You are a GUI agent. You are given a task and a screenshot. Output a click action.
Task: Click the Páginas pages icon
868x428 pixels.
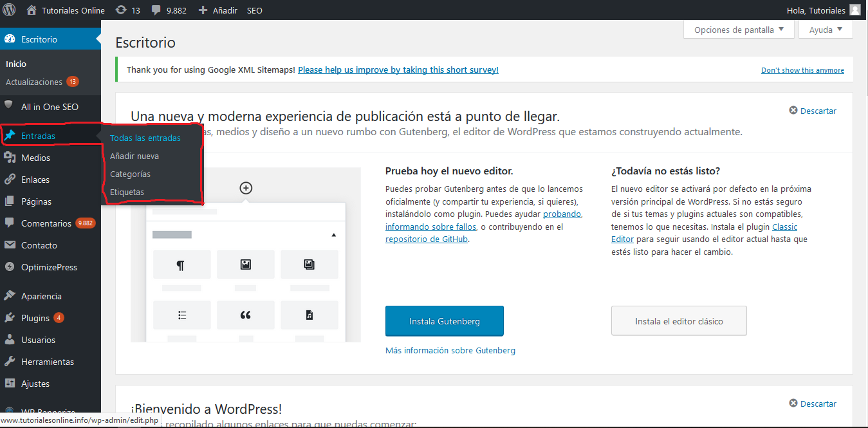pos(10,201)
